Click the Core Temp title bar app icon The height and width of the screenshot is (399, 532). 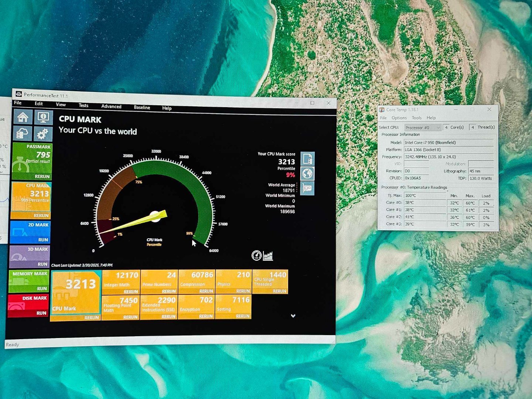click(382, 110)
